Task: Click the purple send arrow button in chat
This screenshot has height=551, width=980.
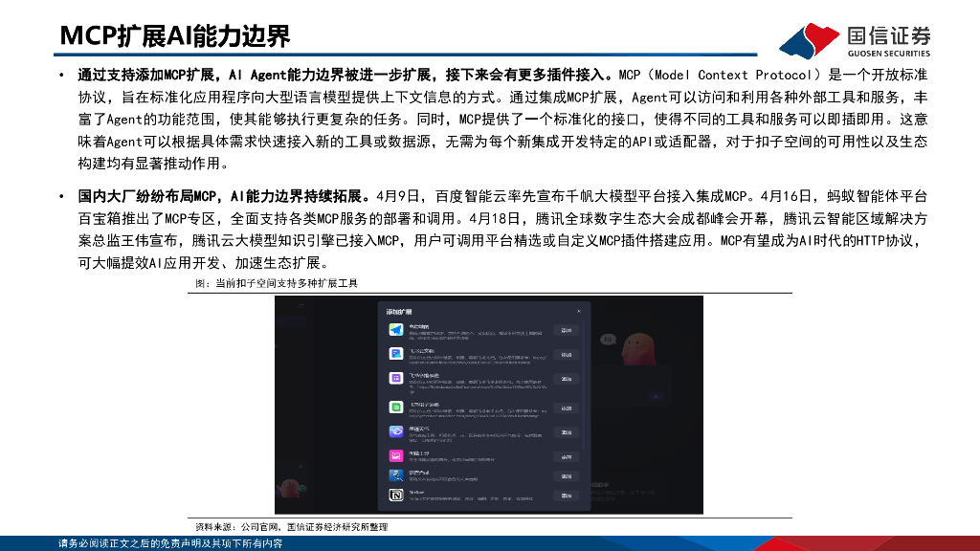Action: click(x=656, y=396)
